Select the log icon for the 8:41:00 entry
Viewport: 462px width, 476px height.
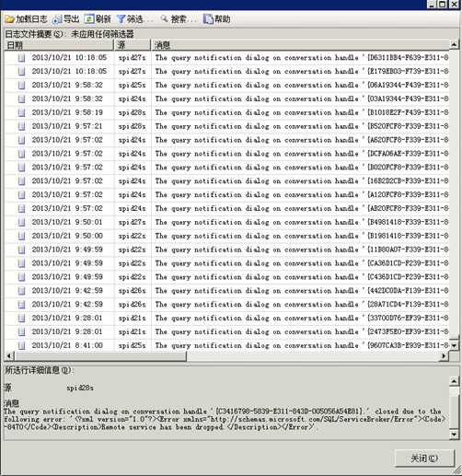pos(21,345)
